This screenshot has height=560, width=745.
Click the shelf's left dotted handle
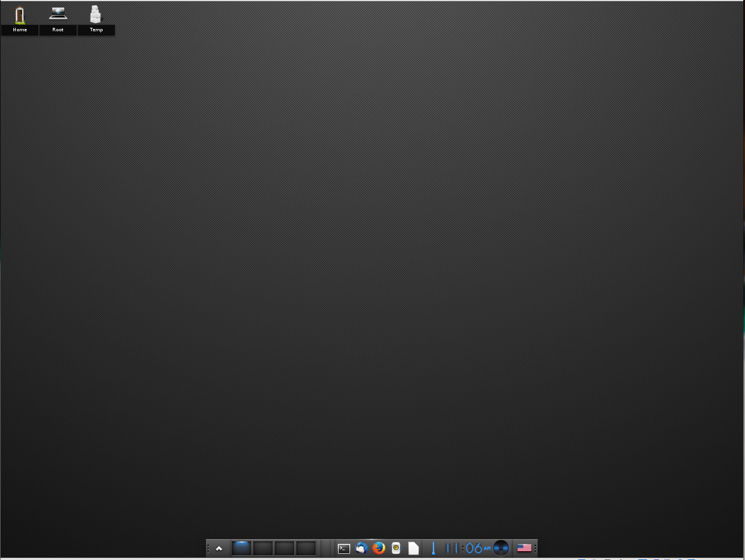(208, 548)
